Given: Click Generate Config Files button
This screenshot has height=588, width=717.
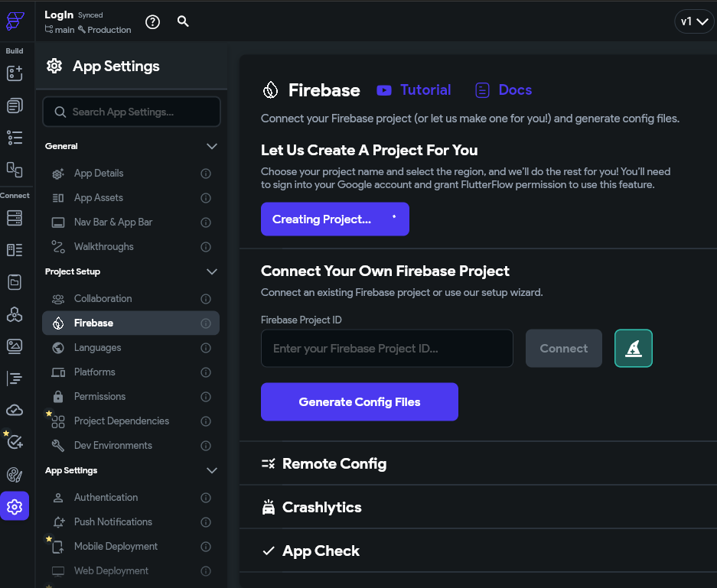Looking at the screenshot, I should coord(360,401).
